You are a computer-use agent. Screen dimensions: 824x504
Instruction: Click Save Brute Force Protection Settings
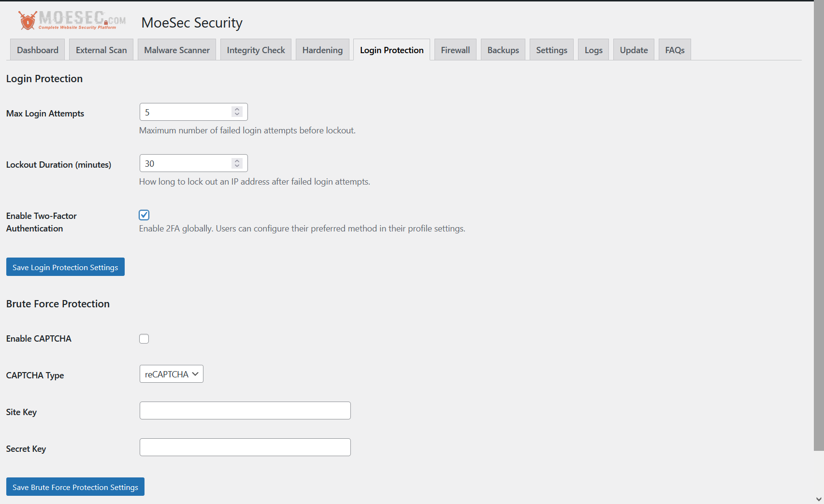(x=75, y=487)
